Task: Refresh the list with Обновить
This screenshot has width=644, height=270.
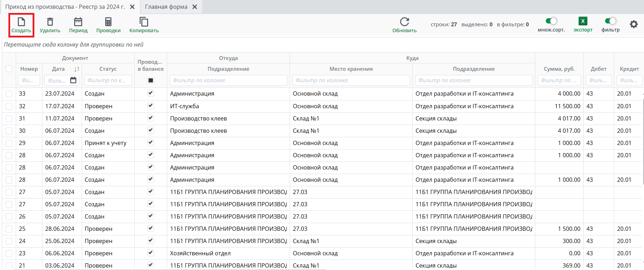Action: (x=404, y=22)
